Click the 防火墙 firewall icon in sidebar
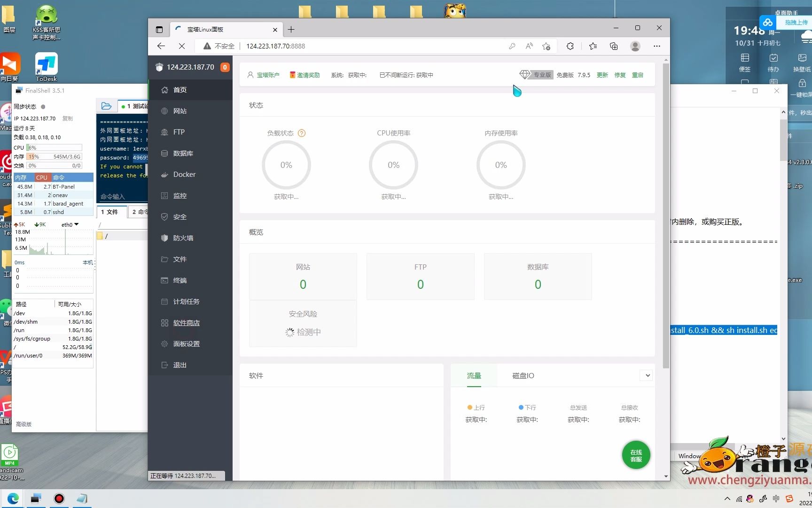The height and width of the screenshot is (508, 812). point(164,238)
